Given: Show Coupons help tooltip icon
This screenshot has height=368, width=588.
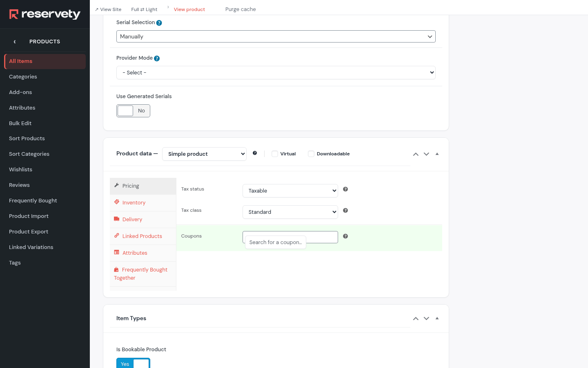Looking at the screenshot, I should pos(345,236).
